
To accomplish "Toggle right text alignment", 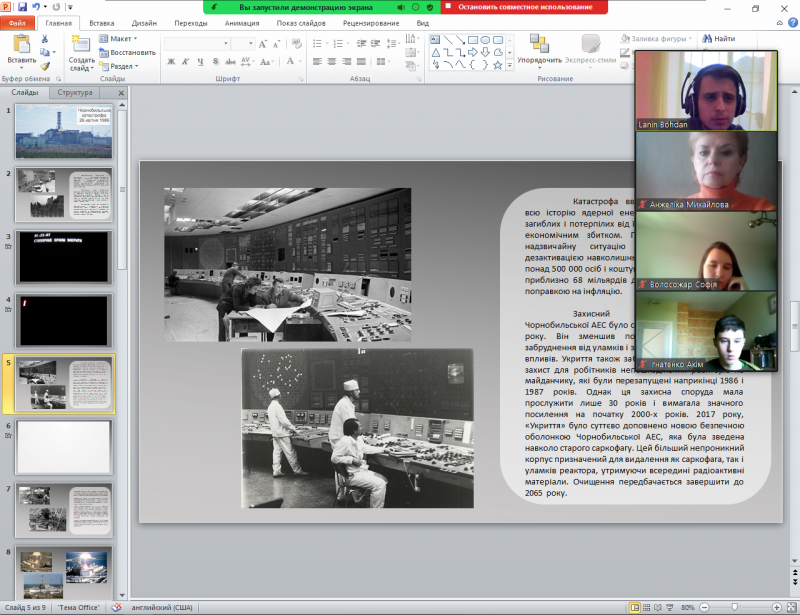I will click(347, 62).
